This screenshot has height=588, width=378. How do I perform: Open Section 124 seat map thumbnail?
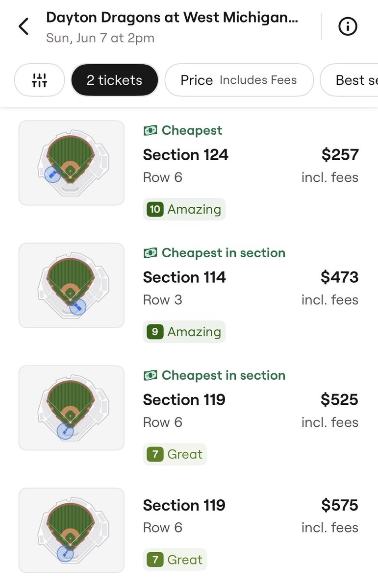[x=72, y=163]
